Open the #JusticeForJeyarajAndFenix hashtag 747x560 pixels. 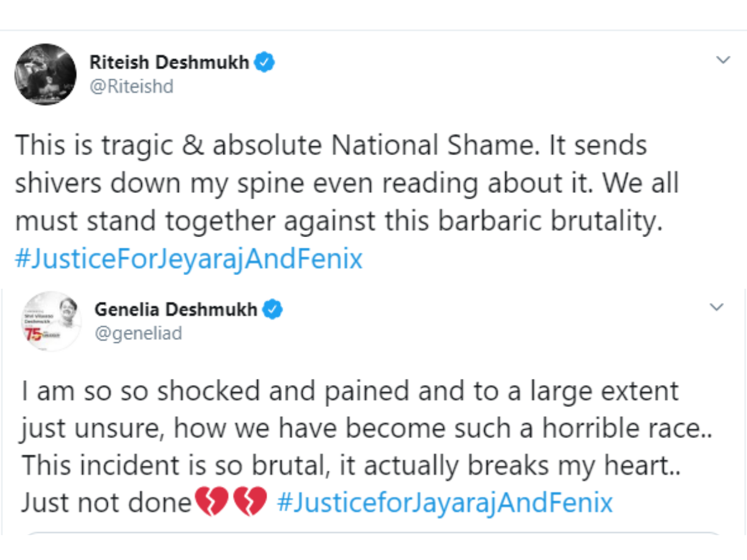click(x=189, y=259)
